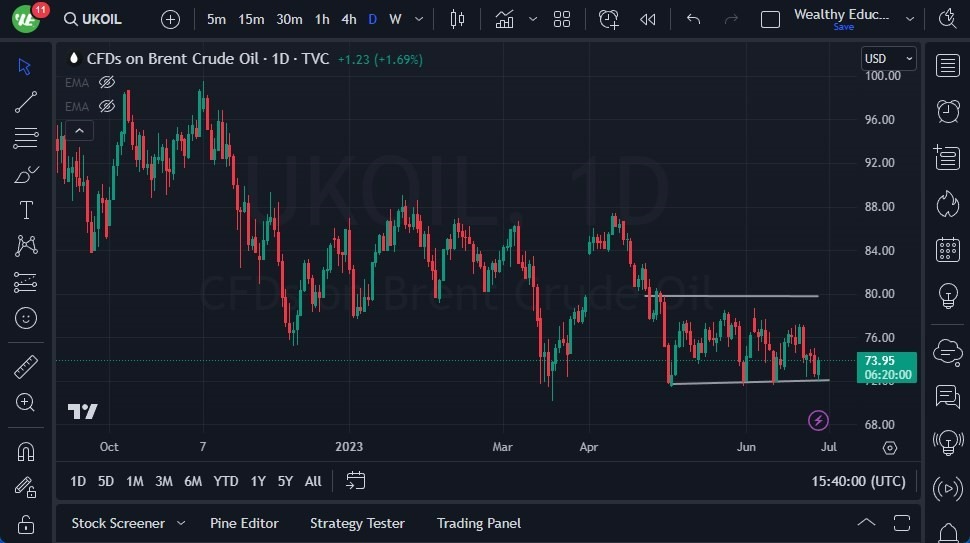The image size is (970, 543).
Task: Select the trend line drawing tool
Action: point(25,102)
